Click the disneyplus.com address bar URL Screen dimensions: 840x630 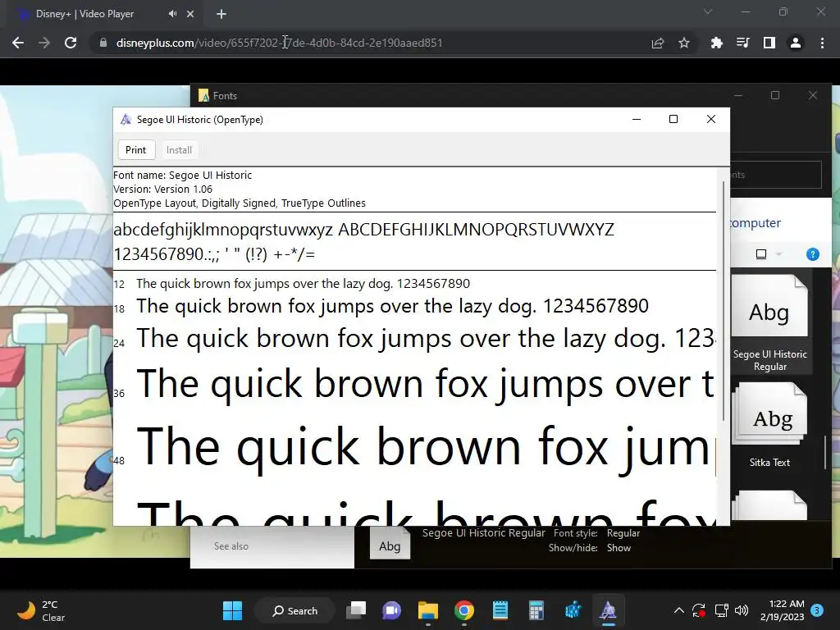(279, 43)
